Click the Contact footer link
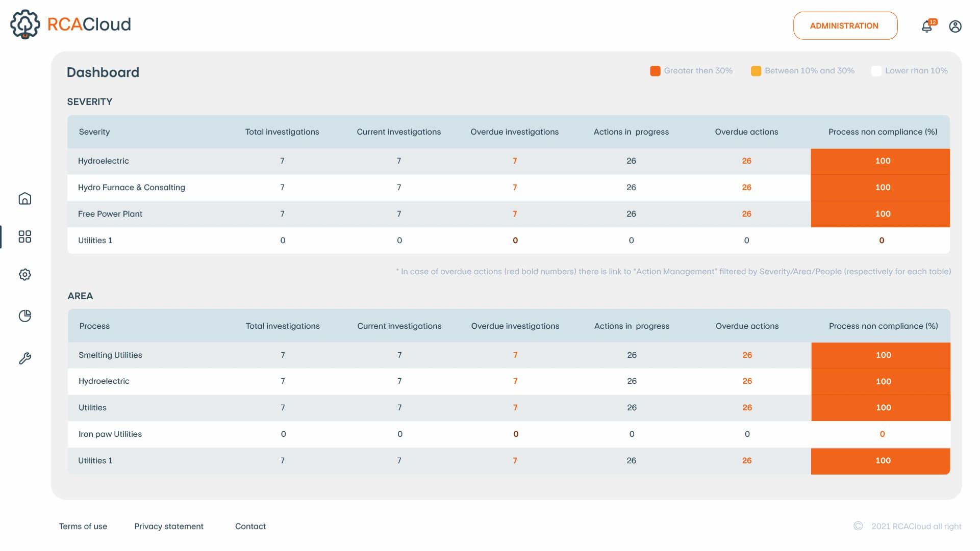 [250, 527]
